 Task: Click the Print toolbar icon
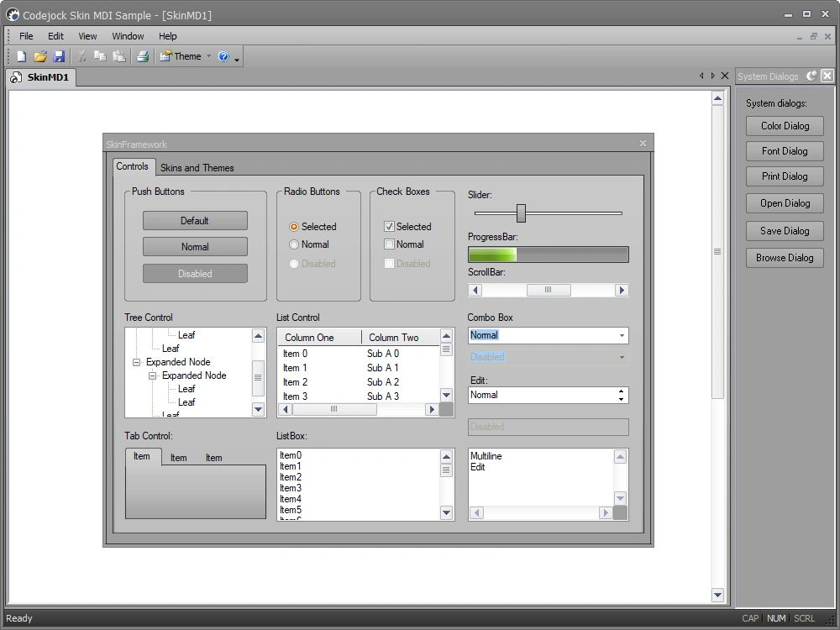(143, 56)
